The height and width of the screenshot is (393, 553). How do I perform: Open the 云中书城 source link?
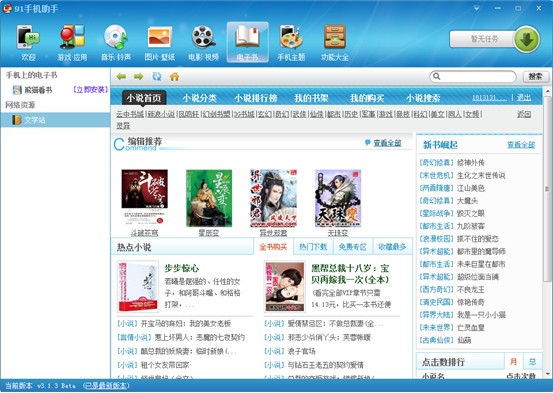coord(130,114)
